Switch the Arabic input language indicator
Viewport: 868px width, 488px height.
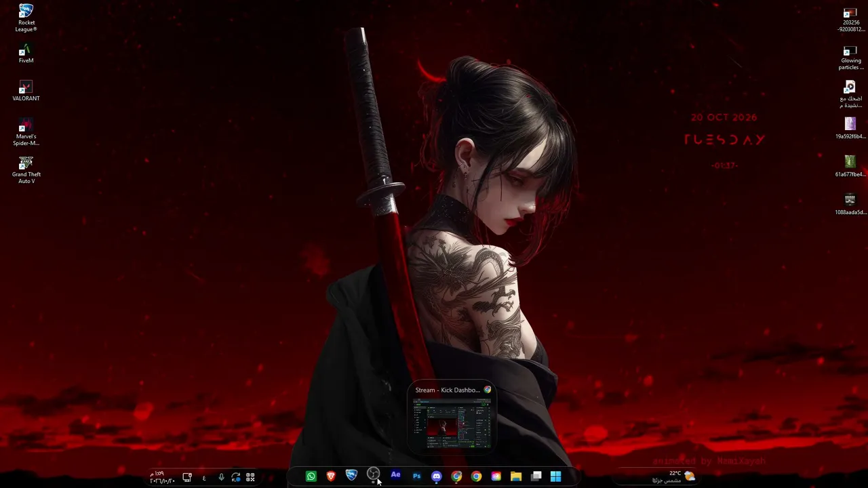tap(204, 478)
